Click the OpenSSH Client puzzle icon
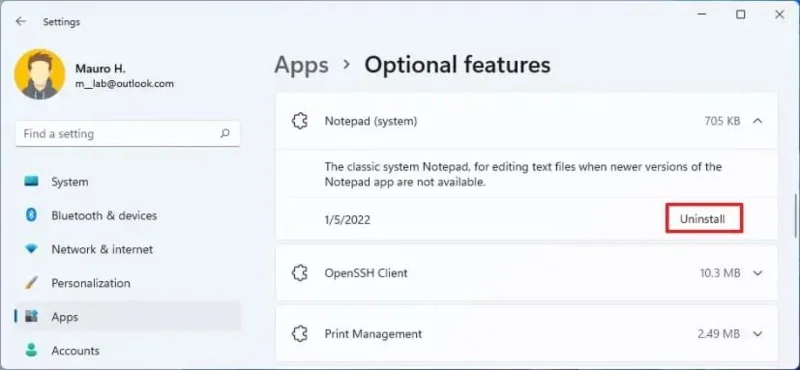 tap(299, 273)
